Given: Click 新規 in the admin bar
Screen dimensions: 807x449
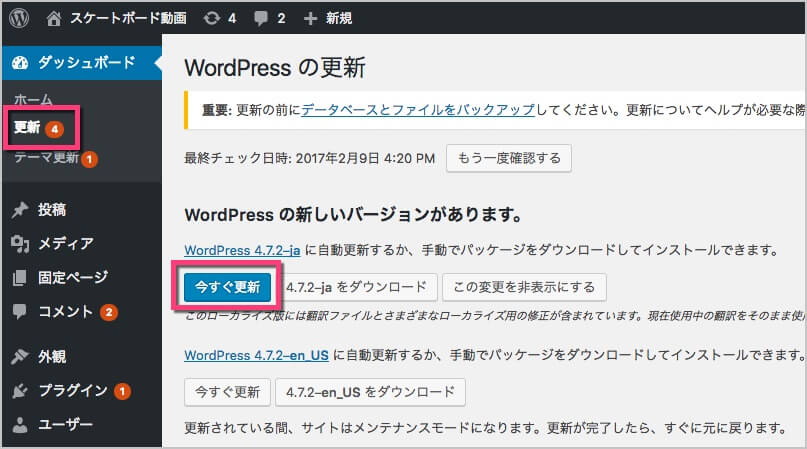Looking at the screenshot, I should coord(339,19).
